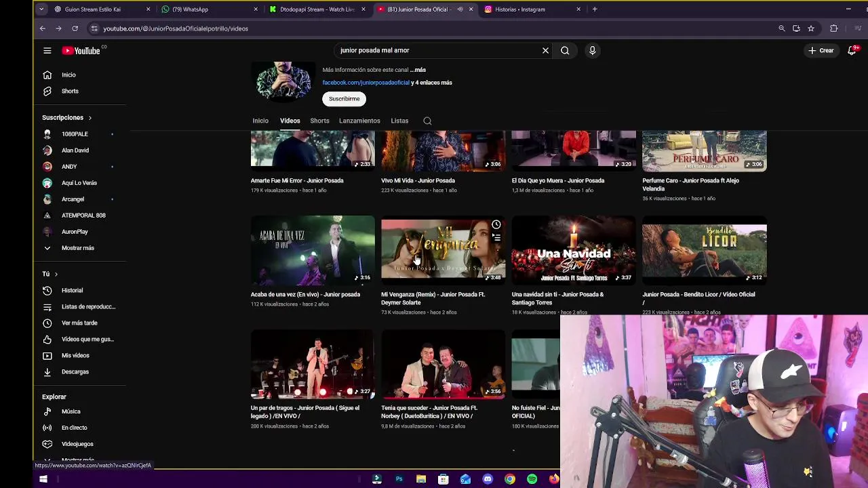Click the browser address bar URL
Screen dimensions: 868x488
click(175, 28)
